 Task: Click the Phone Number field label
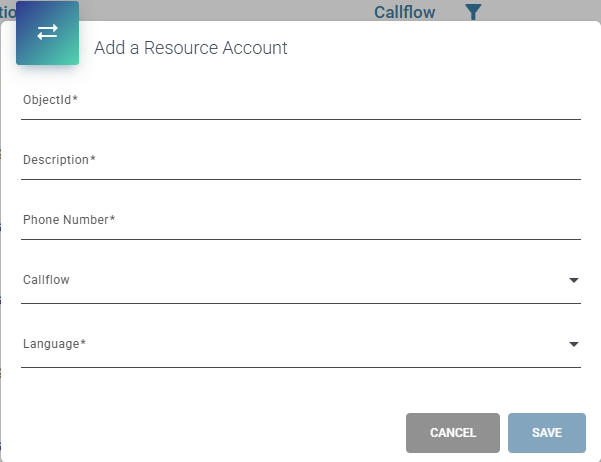coord(69,220)
